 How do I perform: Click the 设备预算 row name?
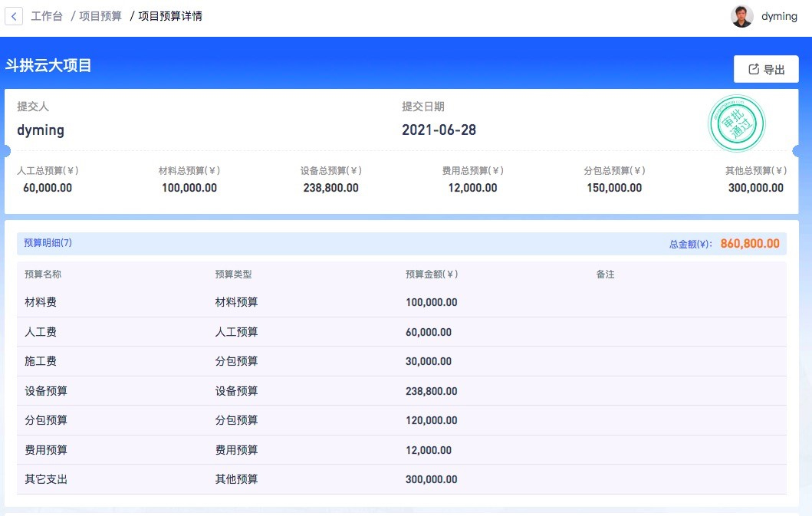pos(46,391)
